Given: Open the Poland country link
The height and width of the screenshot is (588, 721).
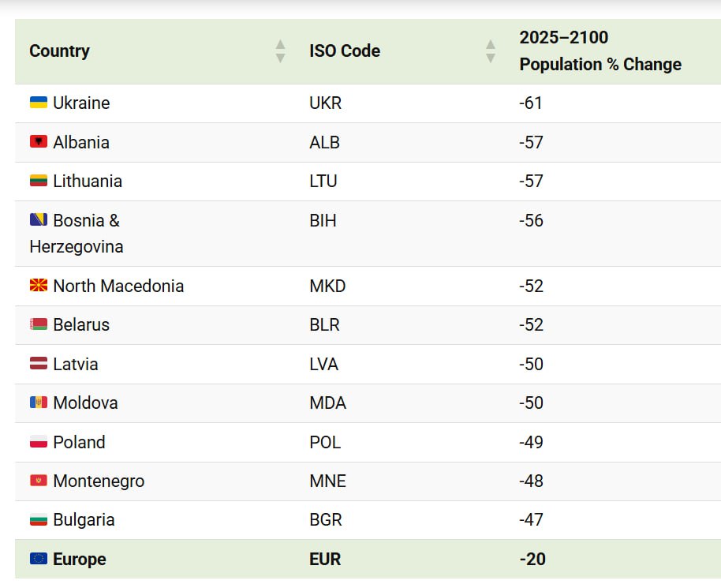Looking at the screenshot, I should click(x=79, y=442).
